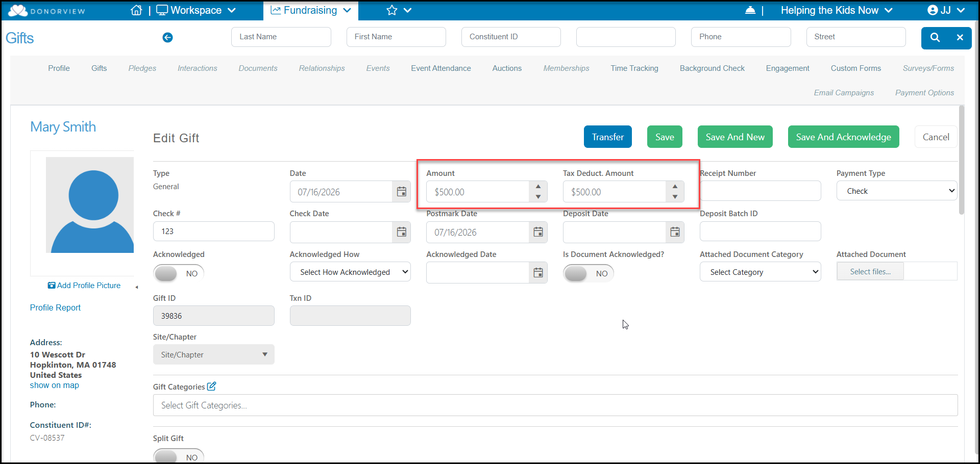This screenshot has height=464, width=980.
Task: Open the Event Attendance tab
Action: [x=441, y=68]
